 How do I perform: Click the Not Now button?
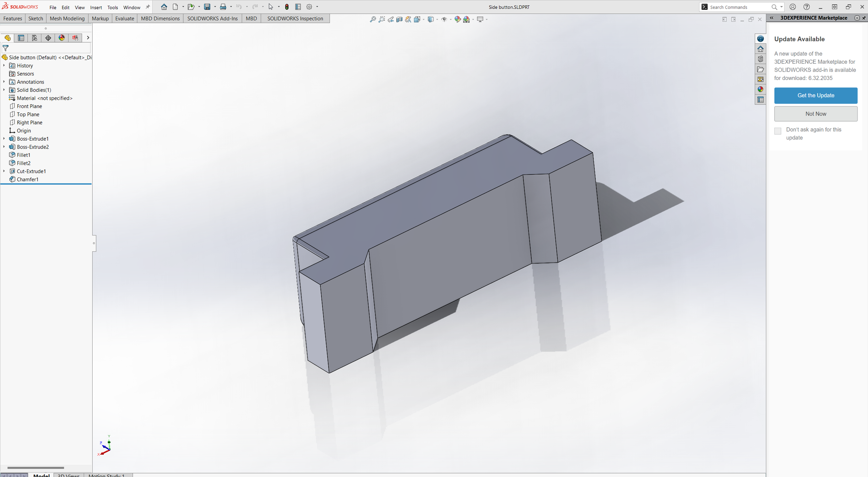[816, 114]
